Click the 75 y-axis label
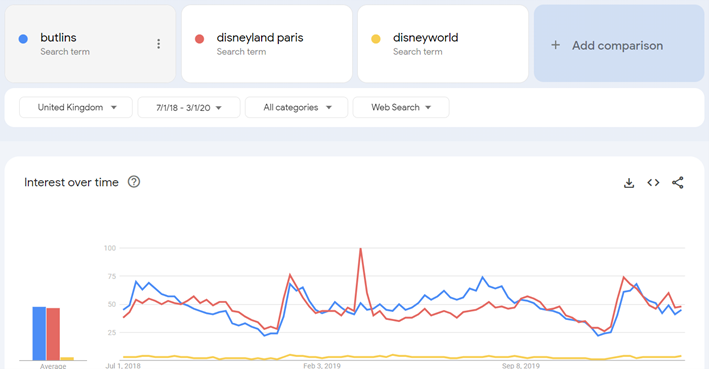709x369 pixels. (x=112, y=276)
